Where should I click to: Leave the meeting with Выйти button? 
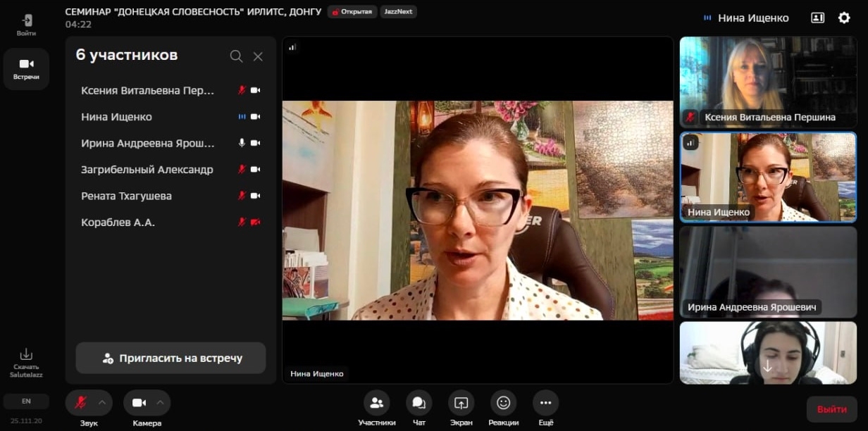click(x=831, y=408)
